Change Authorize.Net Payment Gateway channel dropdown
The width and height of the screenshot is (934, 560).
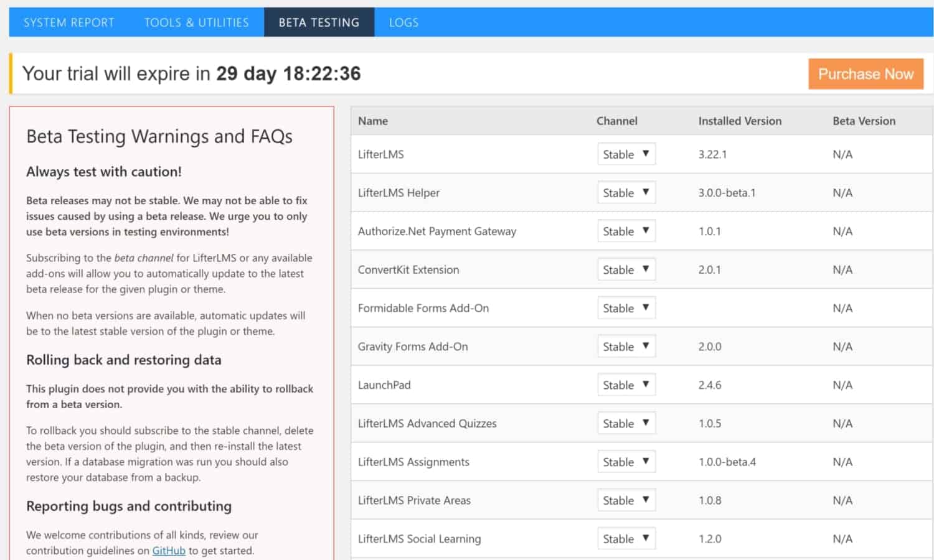(626, 231)
